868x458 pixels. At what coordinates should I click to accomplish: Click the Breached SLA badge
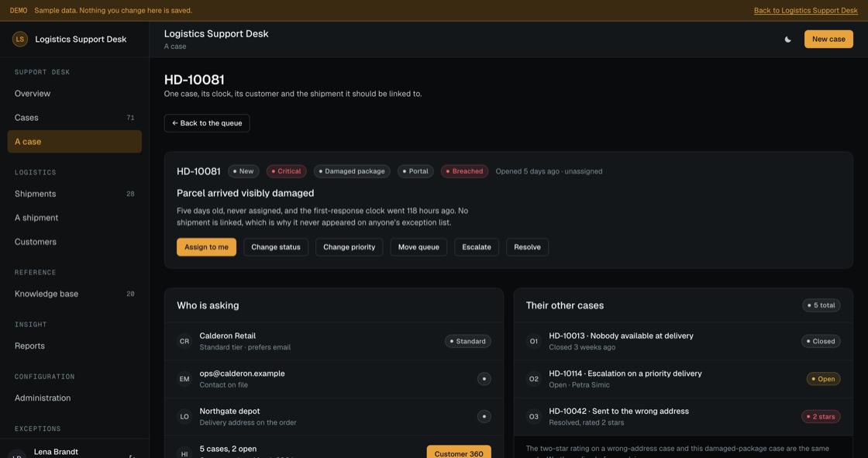[464, 171]
